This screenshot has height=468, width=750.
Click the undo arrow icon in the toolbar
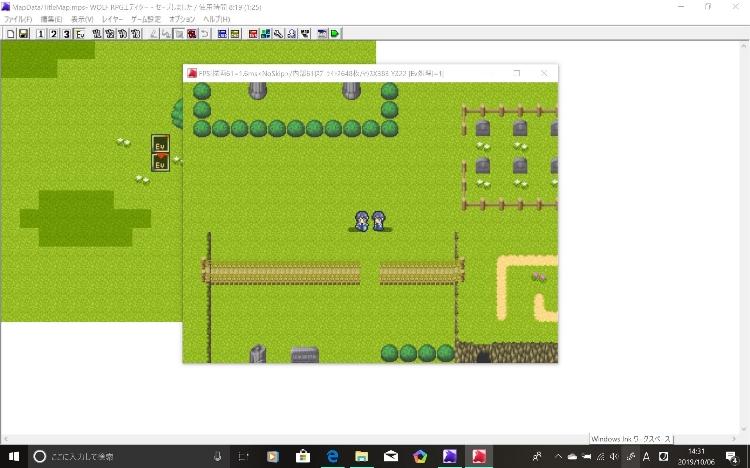pyautogui.click(x=204, y=33)
